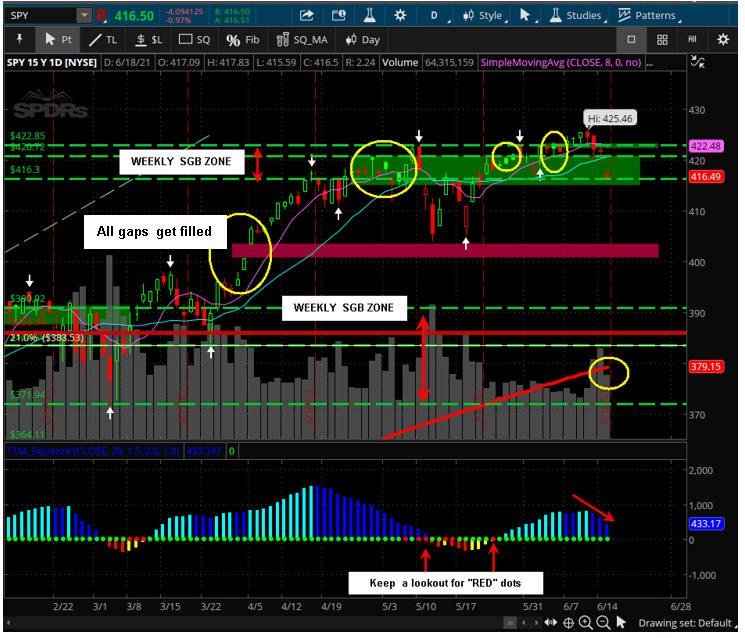Click the $422.85 price level label
Viewport: 745px width, 638px height.
(28, 136)
